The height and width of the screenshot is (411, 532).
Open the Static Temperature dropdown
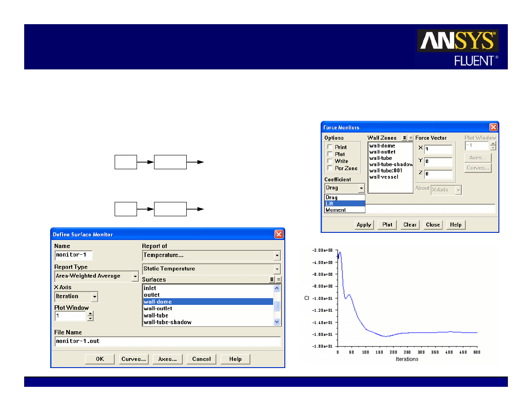(x=277, y=269)
